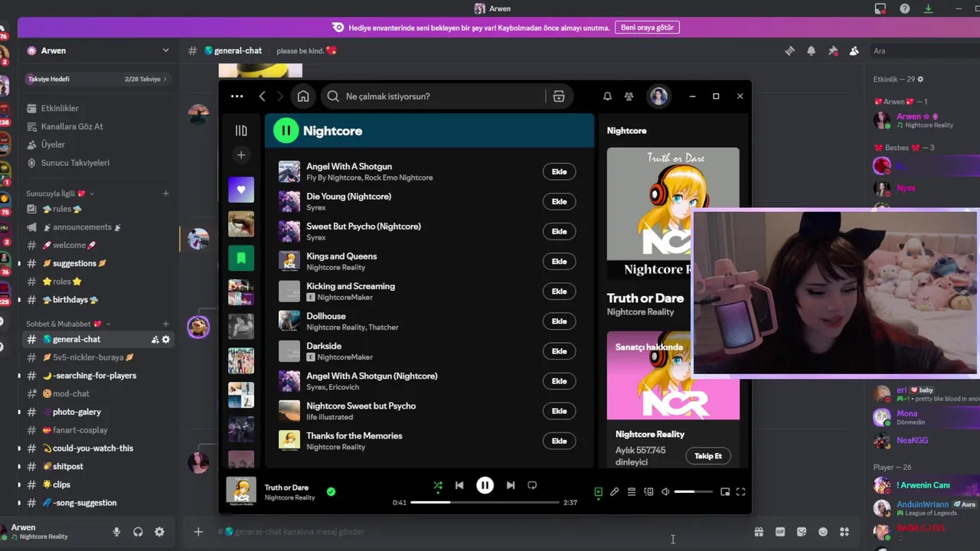Deafen with the Discord headphones icon

[138, 532]
